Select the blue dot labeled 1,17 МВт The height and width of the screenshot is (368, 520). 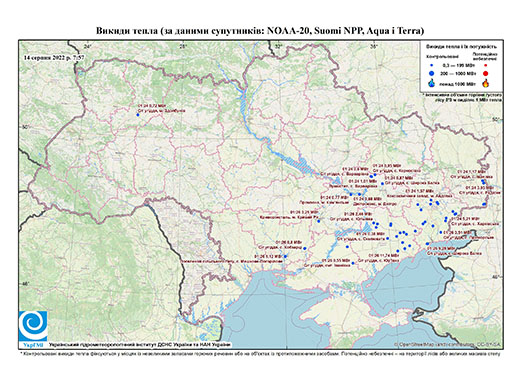483,181
